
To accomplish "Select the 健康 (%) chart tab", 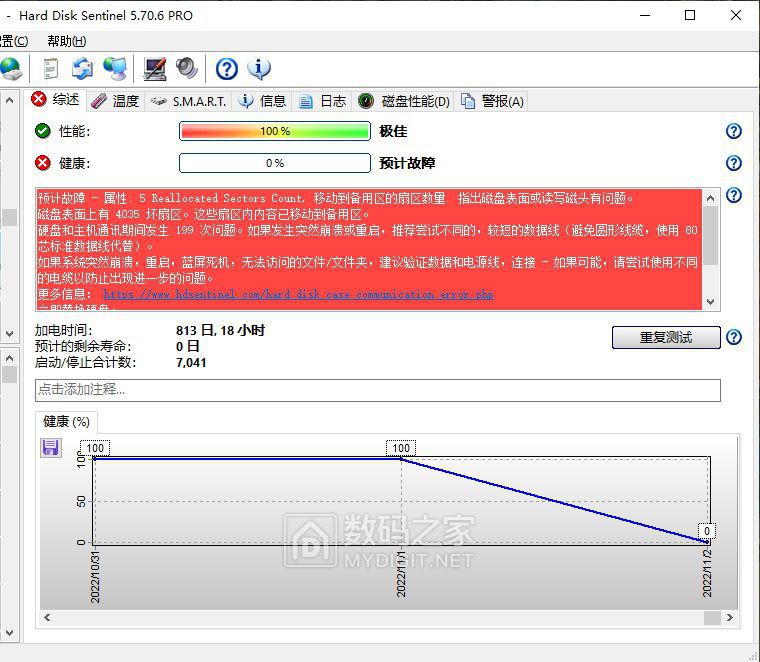I will point(66,422).
